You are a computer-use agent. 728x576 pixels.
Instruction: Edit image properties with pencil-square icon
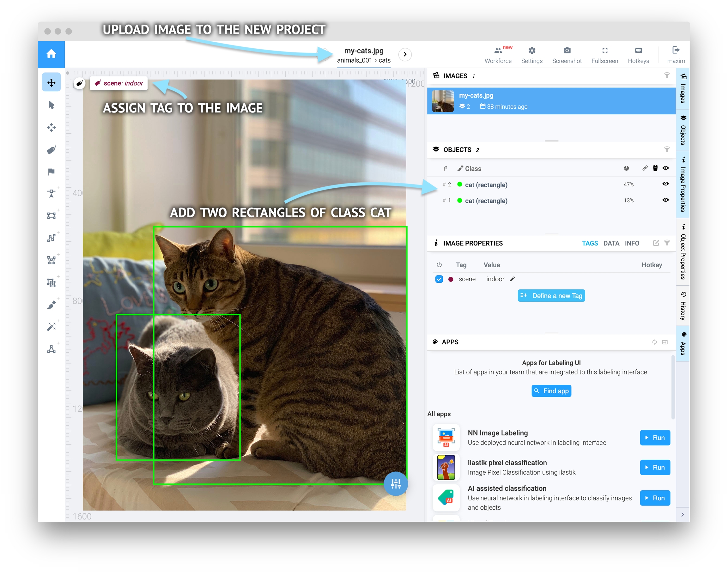(x=656, y=243)
